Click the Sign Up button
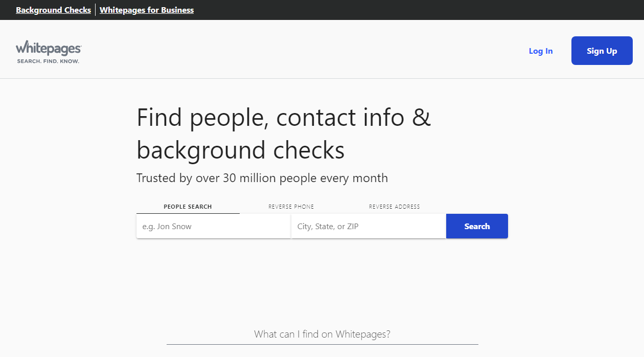Screen dimensions: 644x357 [x=602, y=51]
